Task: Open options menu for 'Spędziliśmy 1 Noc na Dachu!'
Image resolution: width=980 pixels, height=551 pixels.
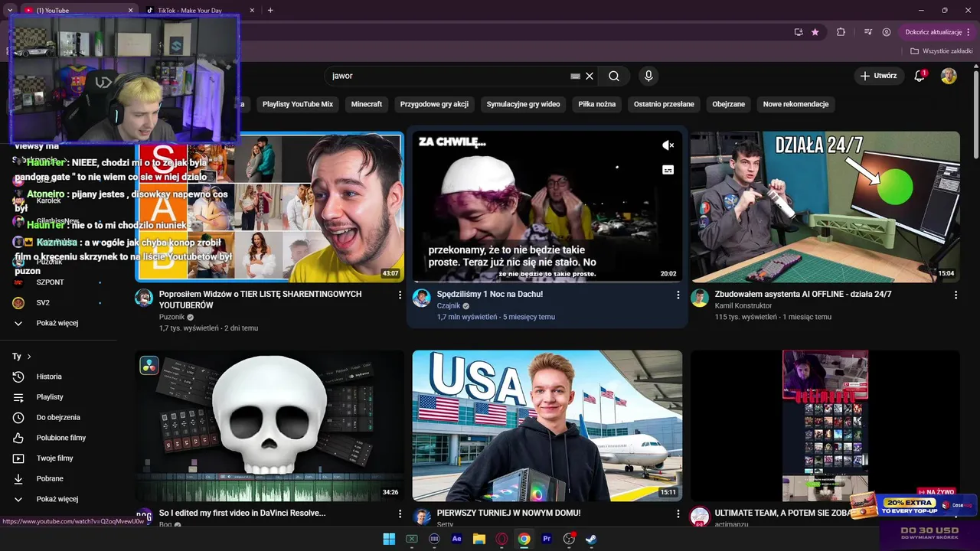Action: click(678, 295)
